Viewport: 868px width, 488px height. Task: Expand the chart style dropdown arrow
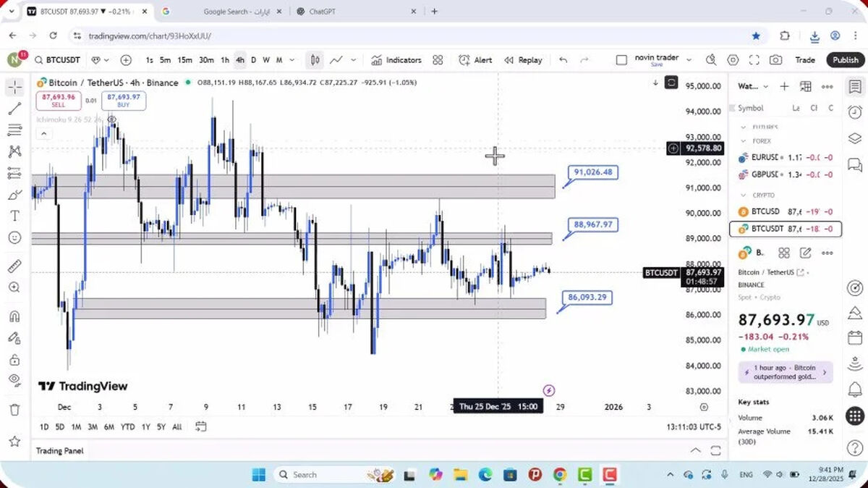coord(354,60)
